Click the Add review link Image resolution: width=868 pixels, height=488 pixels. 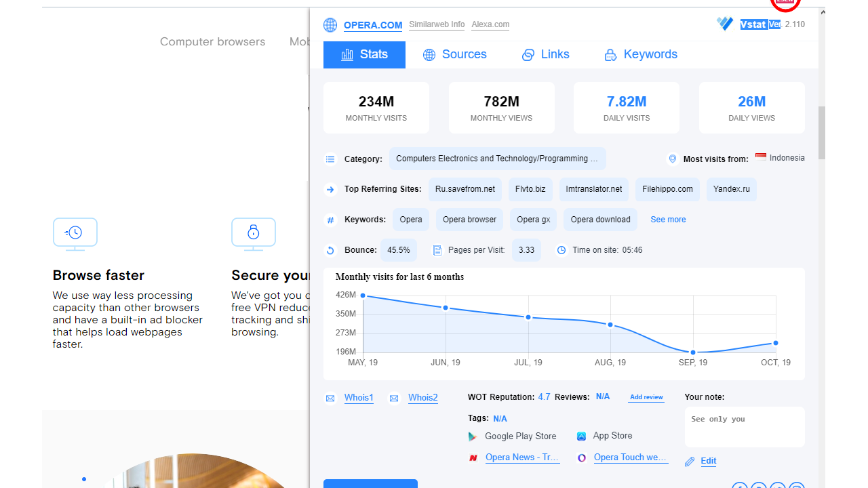[x=646, y=397]
